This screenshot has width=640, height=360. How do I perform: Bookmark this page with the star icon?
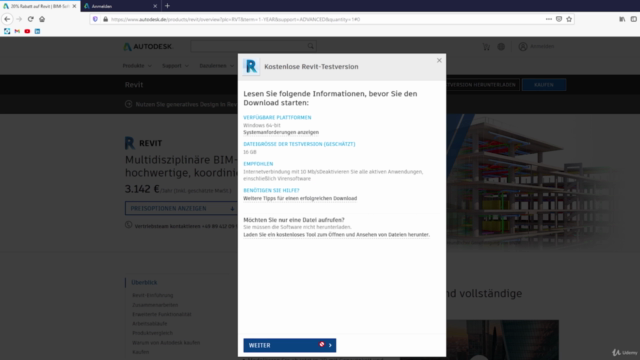coord(569,19)
